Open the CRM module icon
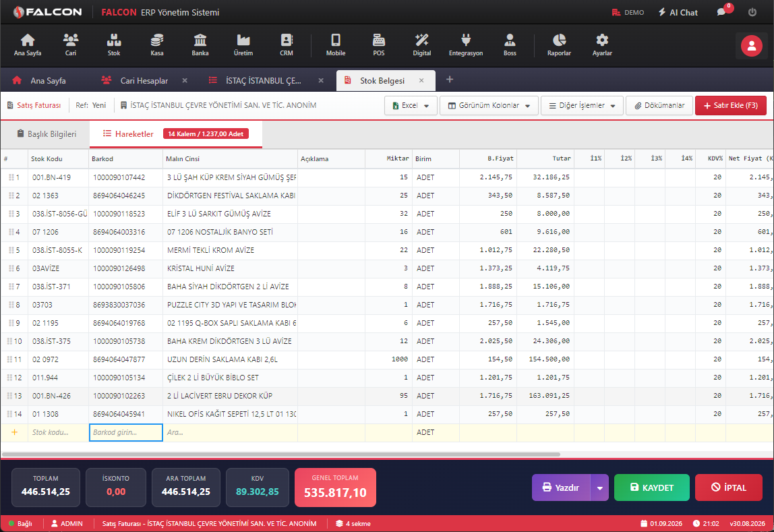This screenshot has width=774, height=532. coord(287,45)
